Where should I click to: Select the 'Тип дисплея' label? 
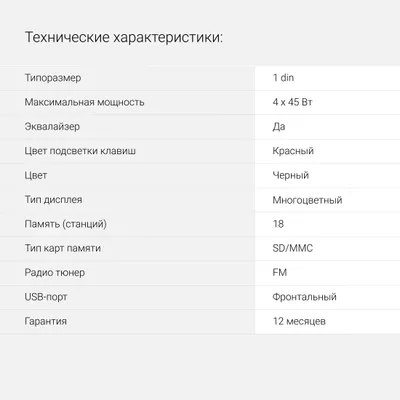(x=53, y=200)
